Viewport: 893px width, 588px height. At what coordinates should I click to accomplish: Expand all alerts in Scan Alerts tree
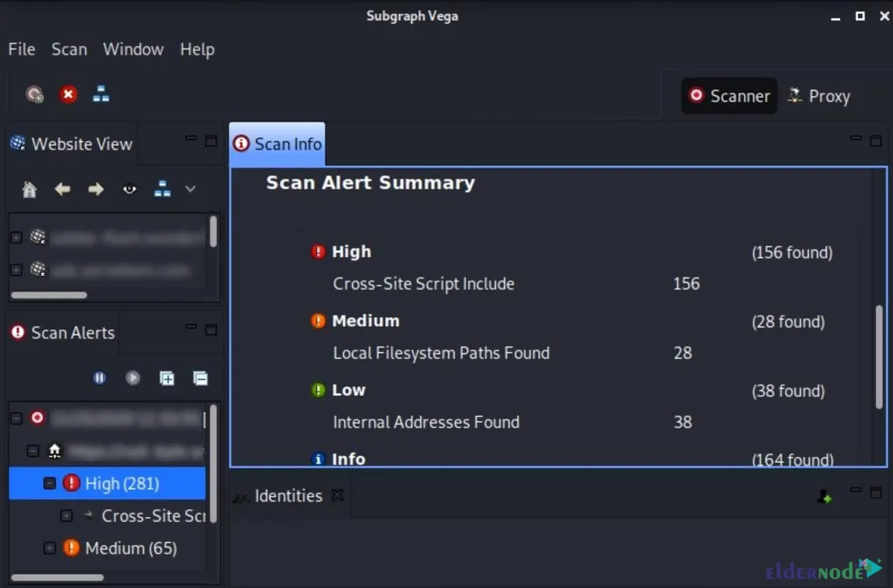click(x=167, y=378)
